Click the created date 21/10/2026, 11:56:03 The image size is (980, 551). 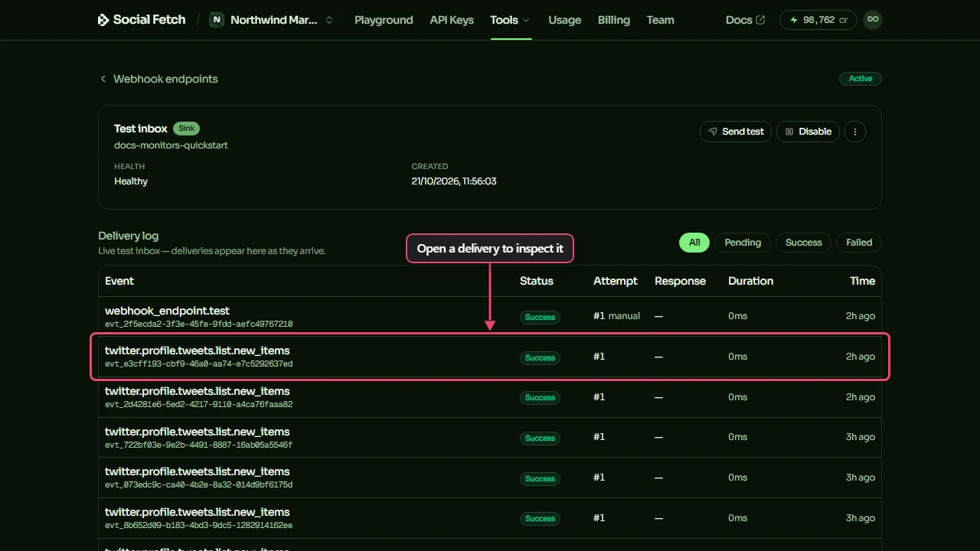tap(454, 181)
